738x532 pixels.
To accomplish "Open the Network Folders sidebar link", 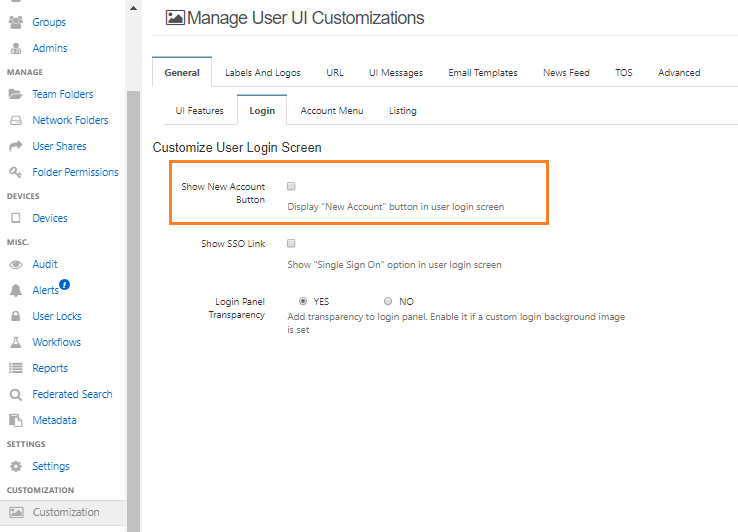I will 70,120.
